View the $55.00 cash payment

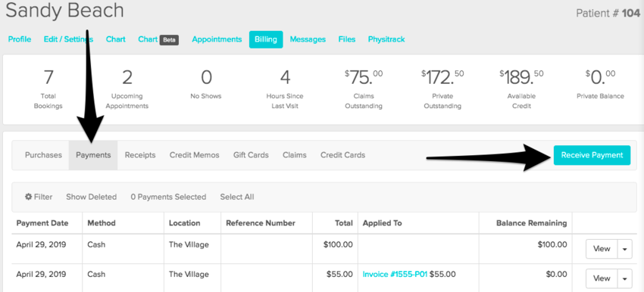(602, 278)
